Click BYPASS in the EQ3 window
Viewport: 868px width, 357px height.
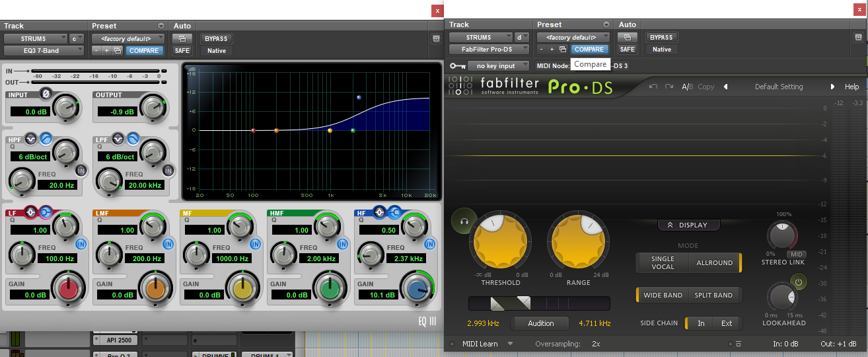click(x=216, y=38)
